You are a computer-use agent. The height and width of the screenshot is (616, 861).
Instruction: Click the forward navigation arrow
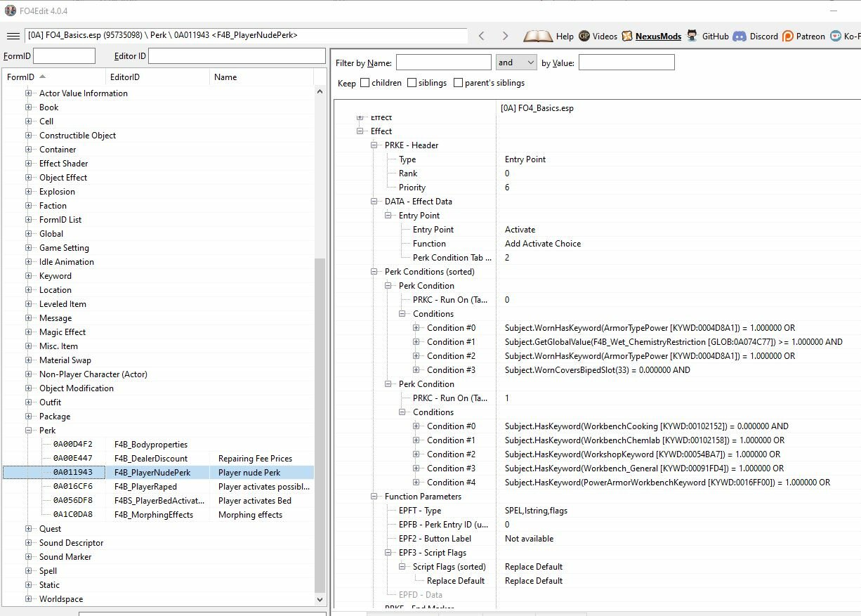[505, 36]
